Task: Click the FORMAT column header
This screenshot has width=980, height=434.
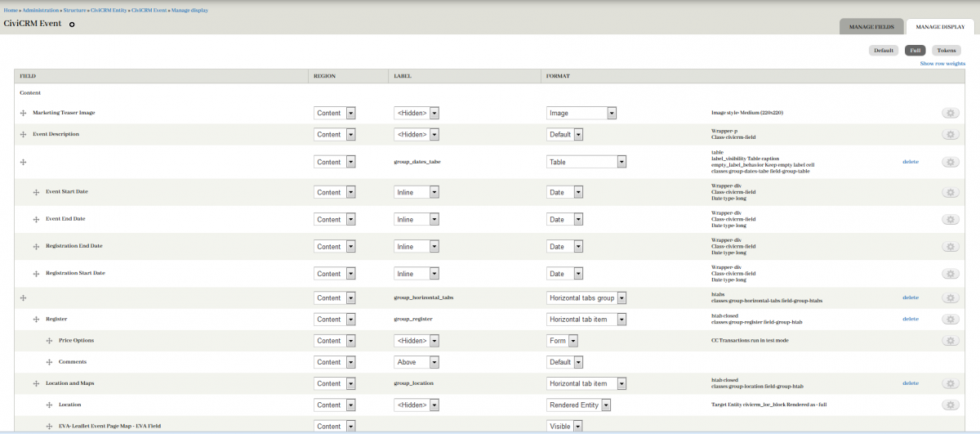Action: click(558, 75)
